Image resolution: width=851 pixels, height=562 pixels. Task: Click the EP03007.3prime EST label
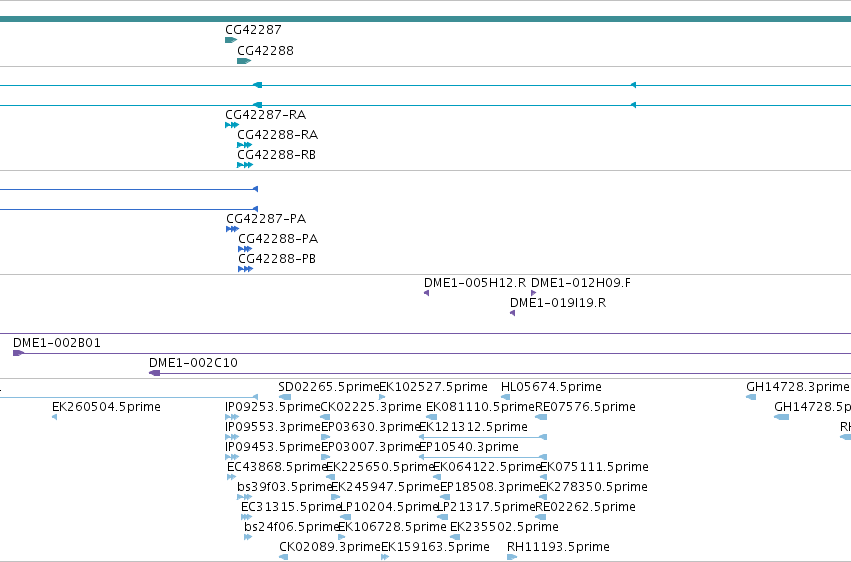[371, 447]
